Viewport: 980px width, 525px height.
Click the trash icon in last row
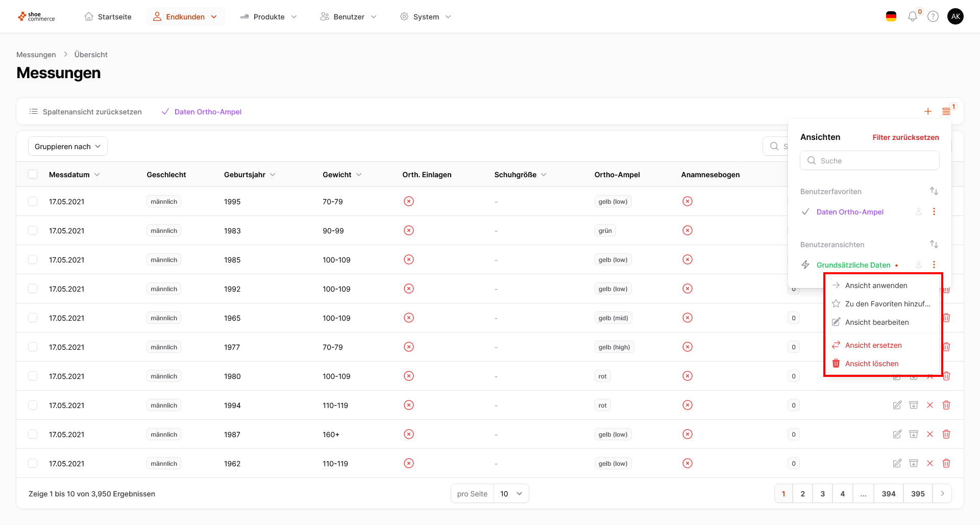point(946,464)
